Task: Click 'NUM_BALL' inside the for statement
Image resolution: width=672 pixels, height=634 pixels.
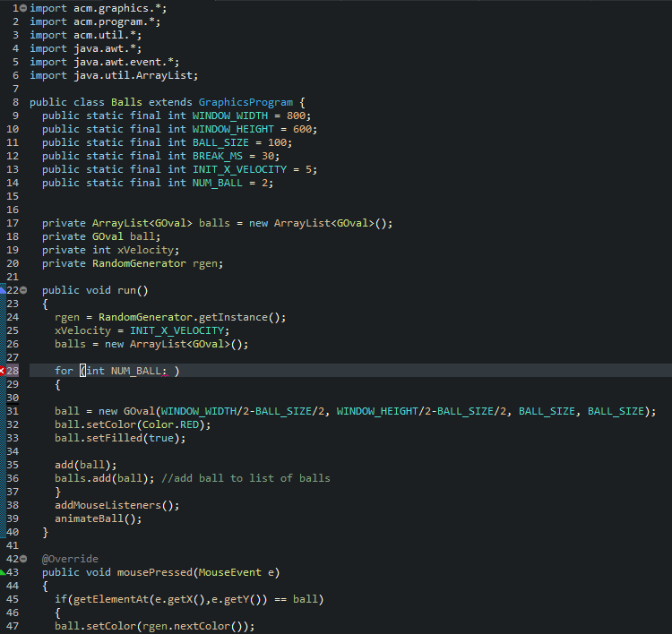Action: click(x=136, y=371)
